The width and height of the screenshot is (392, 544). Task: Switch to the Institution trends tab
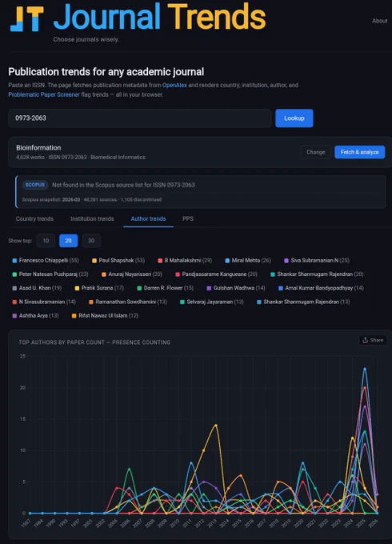click(92, 218)
